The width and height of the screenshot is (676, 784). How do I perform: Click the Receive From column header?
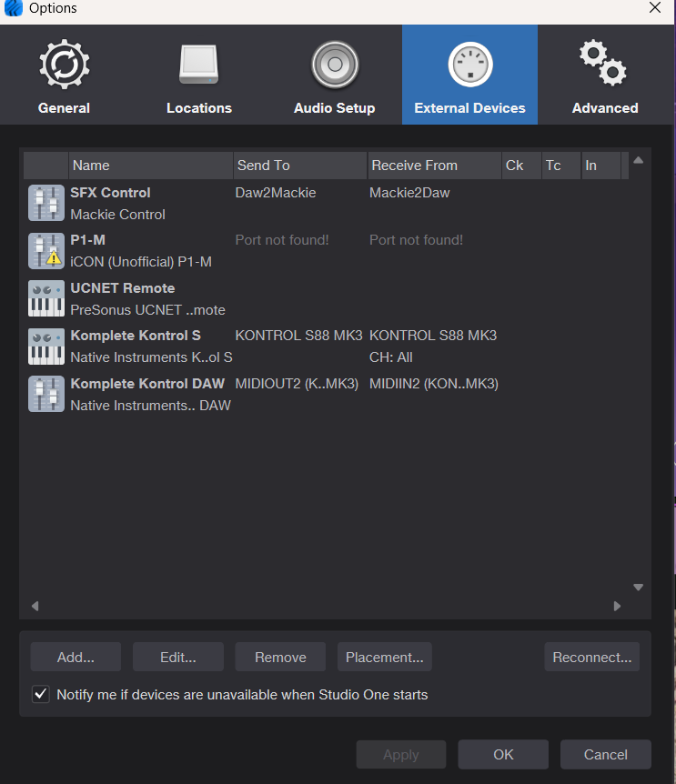click(x=435, y=166)
